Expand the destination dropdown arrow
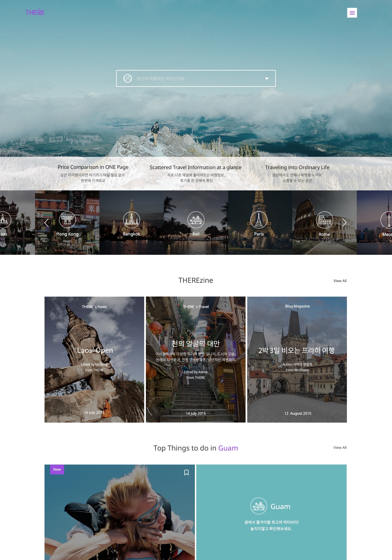This screenshot has width=392, height=560. coord(267,79)
